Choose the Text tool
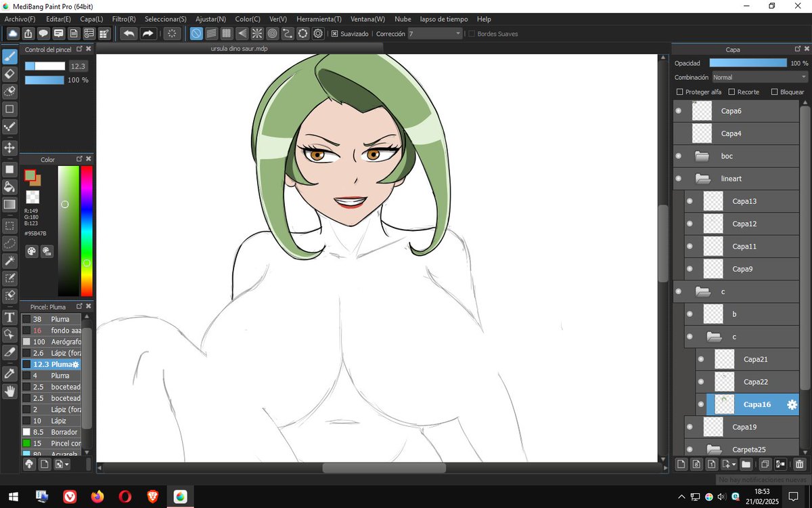The image size is (812, 508). tap(9, 317)
